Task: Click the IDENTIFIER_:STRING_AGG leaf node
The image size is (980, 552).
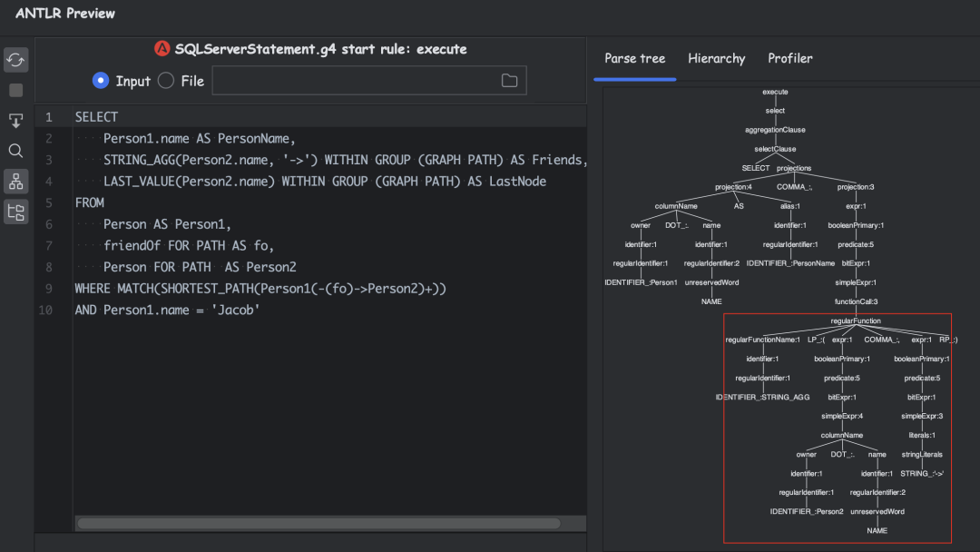Action: pos(762,397)
